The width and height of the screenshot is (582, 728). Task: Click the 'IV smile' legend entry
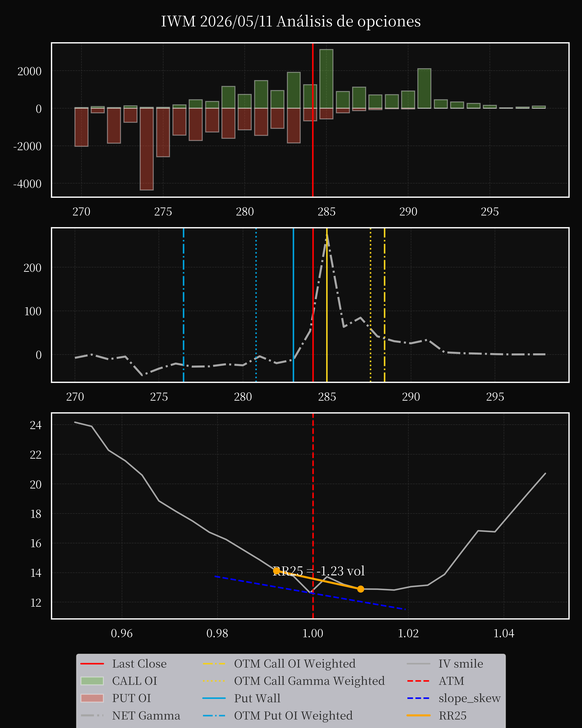[445, 664]
